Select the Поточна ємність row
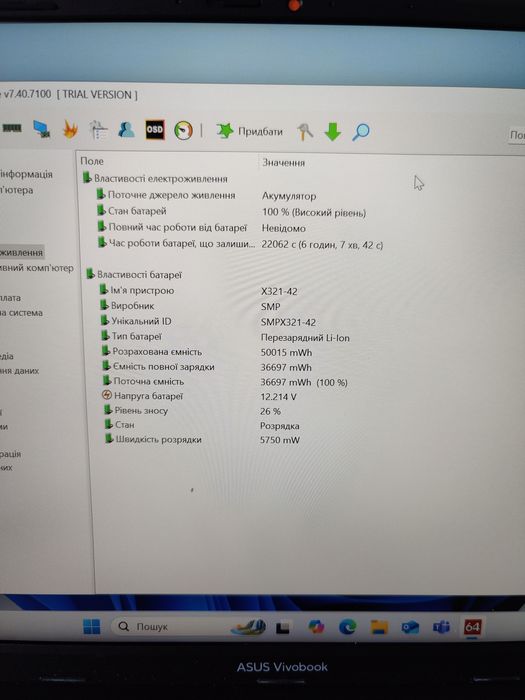 coord(144,381)
